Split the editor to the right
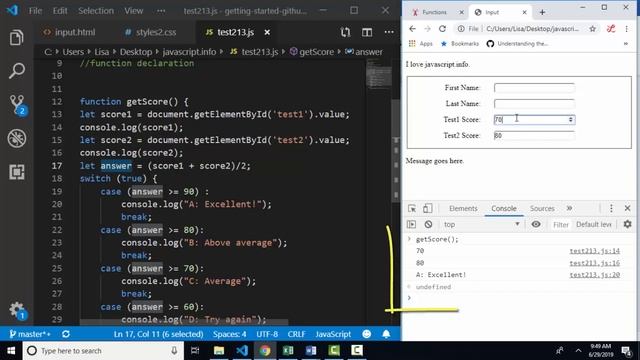Screen dimensions: 640x360 367,32
